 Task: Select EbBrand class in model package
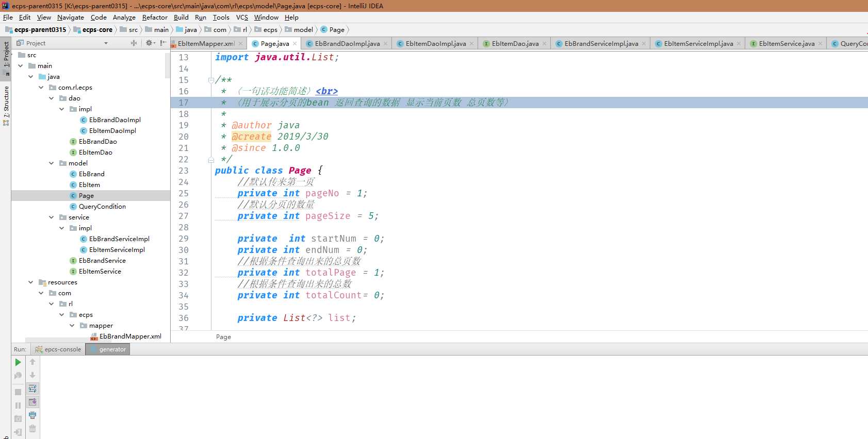pyautogui.click(x=91, y=174)
